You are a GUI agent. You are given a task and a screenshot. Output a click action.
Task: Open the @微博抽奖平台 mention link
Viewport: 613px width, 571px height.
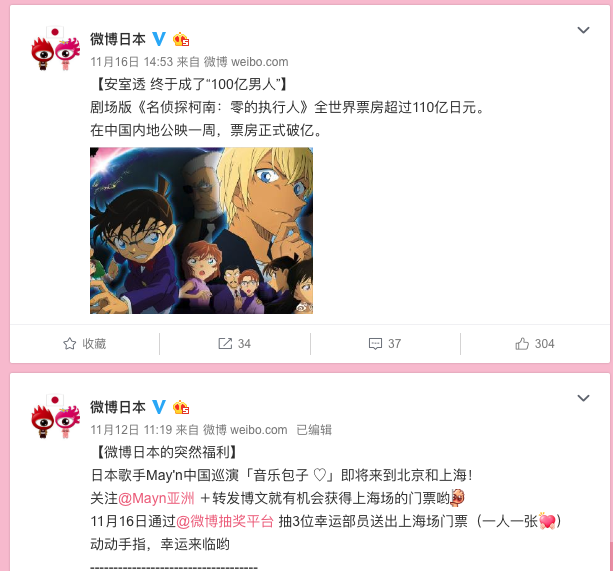pyautogui.click(x=225, y=521)
